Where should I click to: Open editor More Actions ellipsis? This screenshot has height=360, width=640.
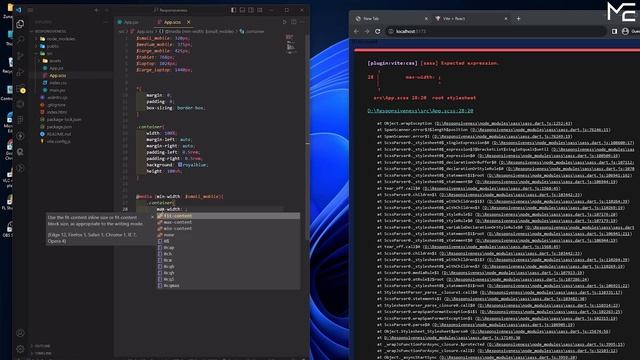pyautogui.click(x=302, y=22)
